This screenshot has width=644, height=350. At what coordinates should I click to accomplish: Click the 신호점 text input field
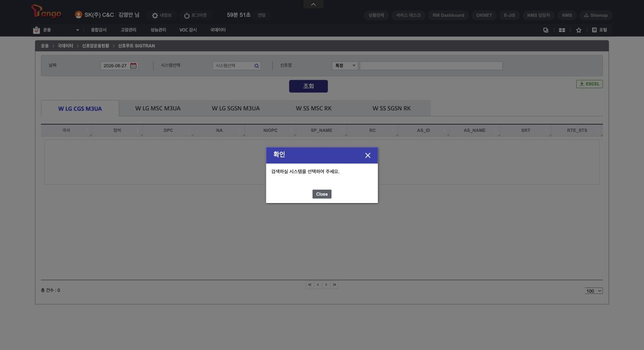point(431,66)
